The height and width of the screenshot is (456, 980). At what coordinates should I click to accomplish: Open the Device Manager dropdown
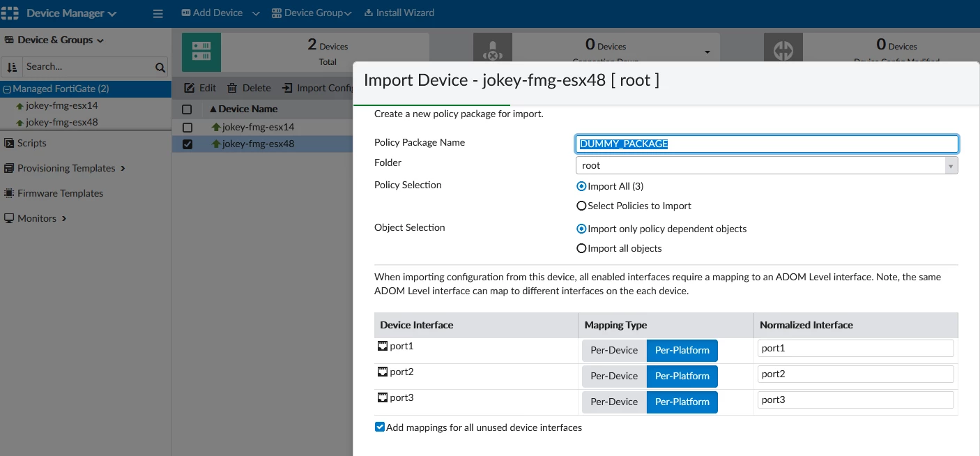[71, 13]
